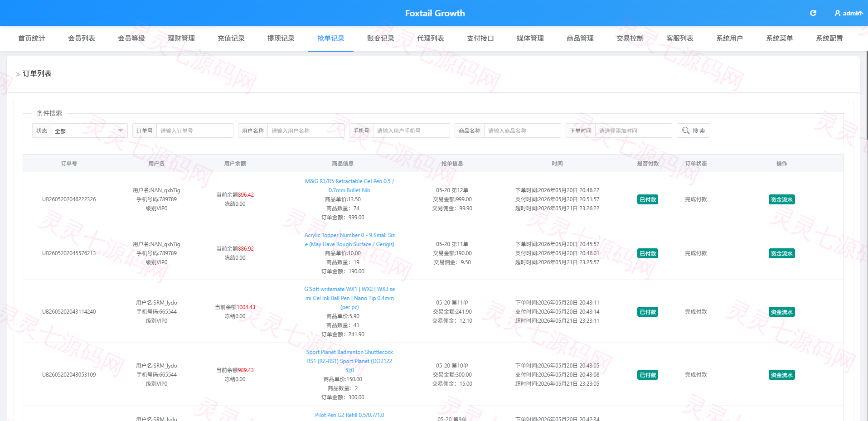Open the 会员列表 tab
The height and width of the screenshot is (421, 868).
click(82, 39)
